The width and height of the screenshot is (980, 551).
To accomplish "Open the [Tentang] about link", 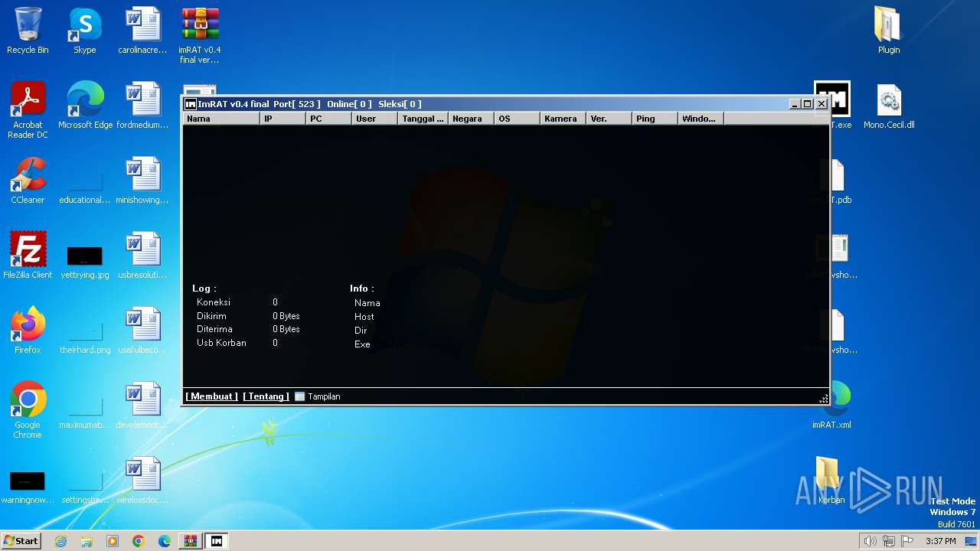I will pyautogui.click(x=266, y=396).
